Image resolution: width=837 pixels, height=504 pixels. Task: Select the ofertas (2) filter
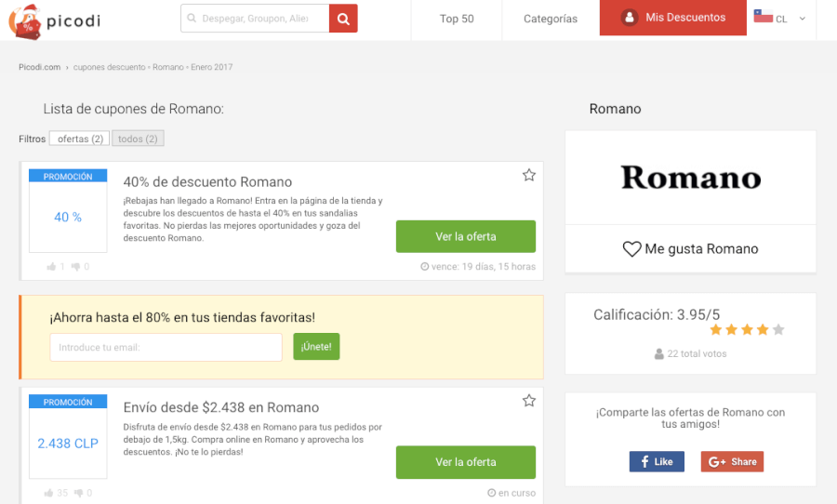tap(79, 139)
